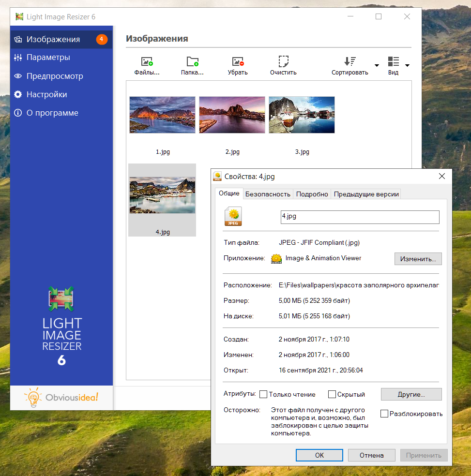Image resolution: width=471 pixels, height=476 pixels.
Task: Click the created date 2 ноября 2017 г., 1:07:10
Action: point(314,339)
